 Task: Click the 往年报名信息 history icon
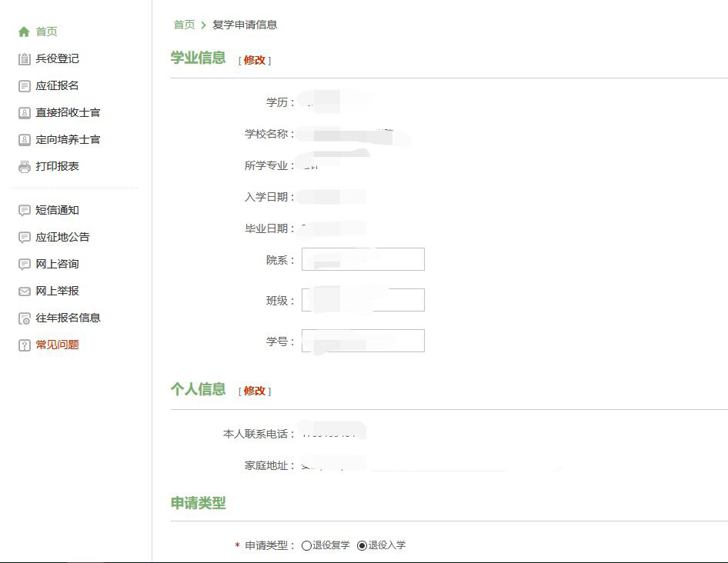click(24, 318)
